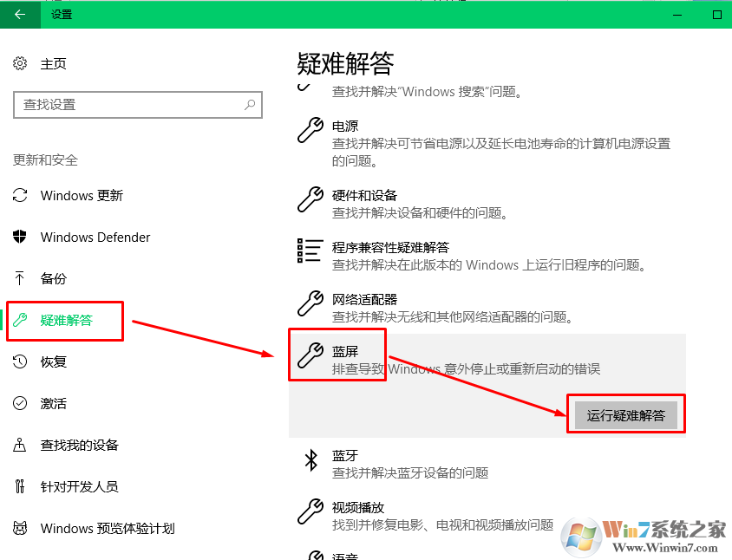Click the 主页 gear icon

pyautogui.click(x=19, y=63)
